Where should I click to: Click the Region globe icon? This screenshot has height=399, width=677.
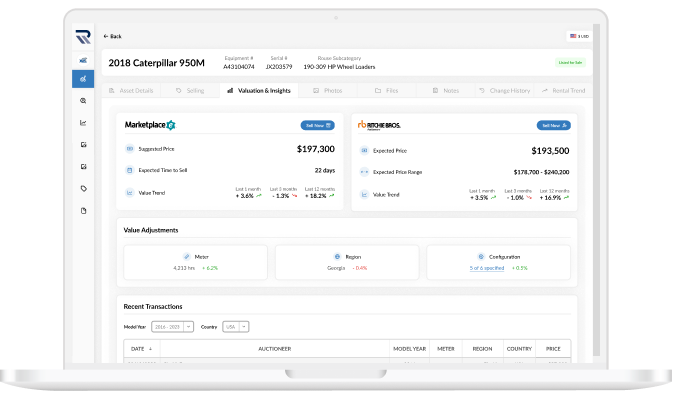click(337, 256)
